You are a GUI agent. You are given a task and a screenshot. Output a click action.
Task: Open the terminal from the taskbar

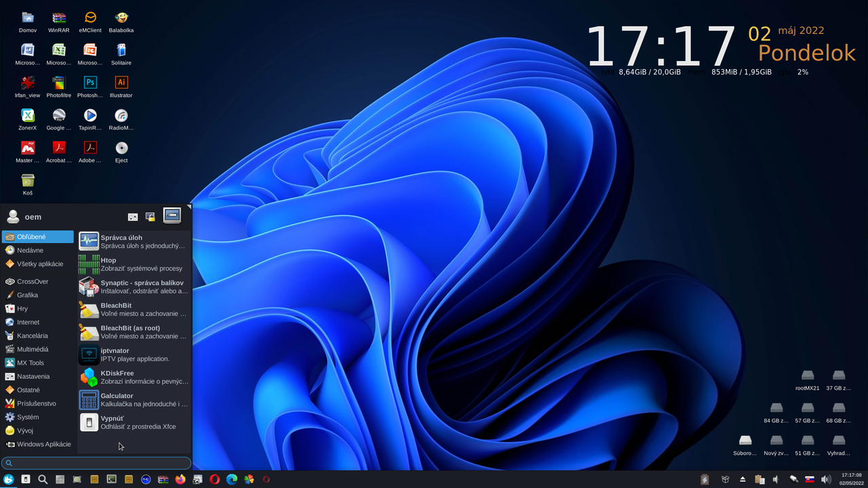click(x=111, y=479)
